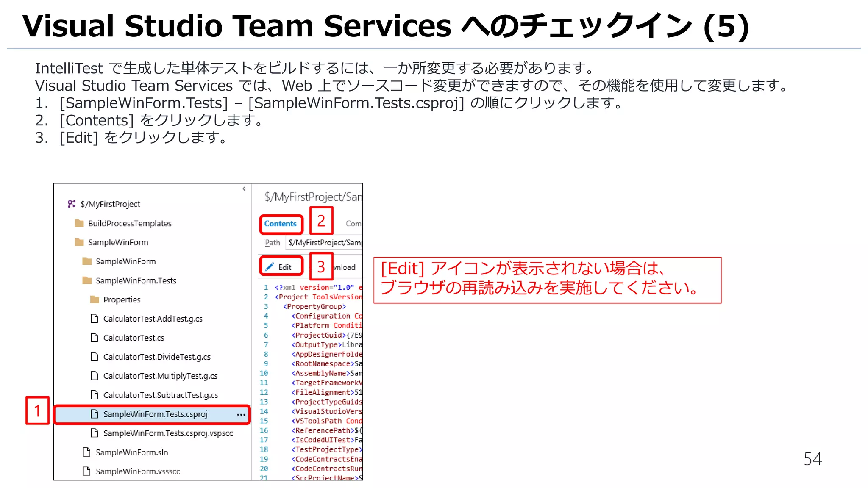
Task: Switch to the Contents tab
Action: click(281, 224)
